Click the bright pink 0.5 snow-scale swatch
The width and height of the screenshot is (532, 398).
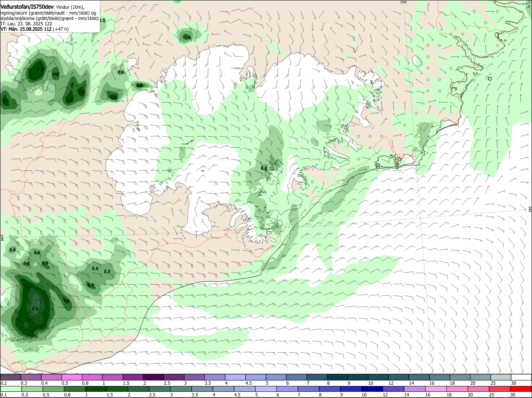coord(71,377)
